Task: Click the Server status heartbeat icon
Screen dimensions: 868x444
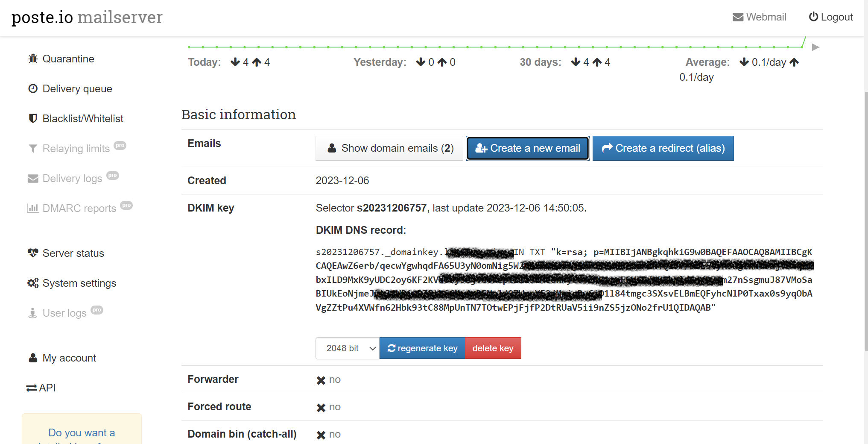Action: tap(33, 253)
